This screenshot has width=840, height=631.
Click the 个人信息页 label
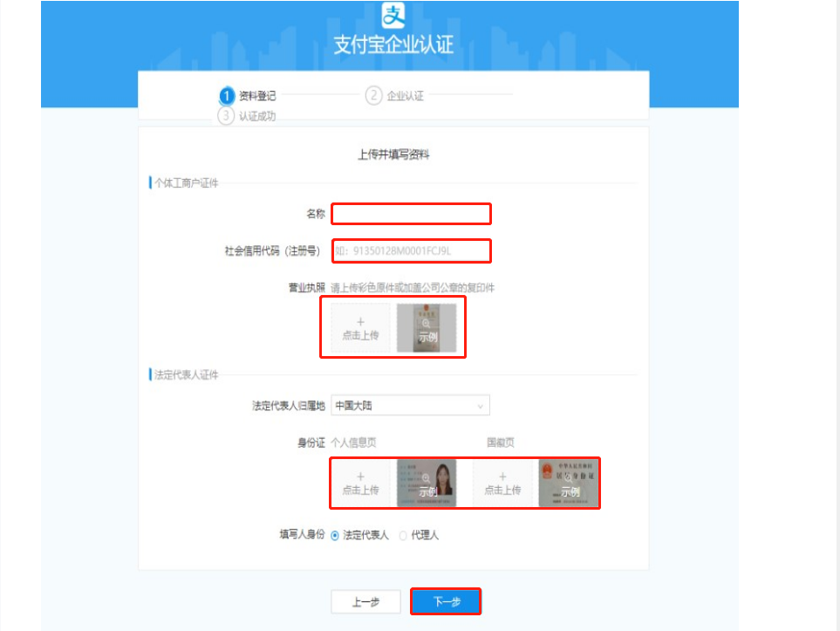click(x=353, y=442)
